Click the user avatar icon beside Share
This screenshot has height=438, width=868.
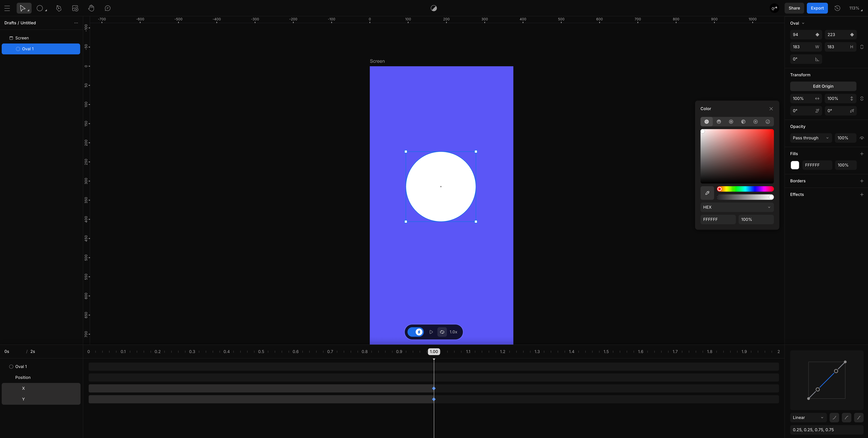tap(774, 8)
